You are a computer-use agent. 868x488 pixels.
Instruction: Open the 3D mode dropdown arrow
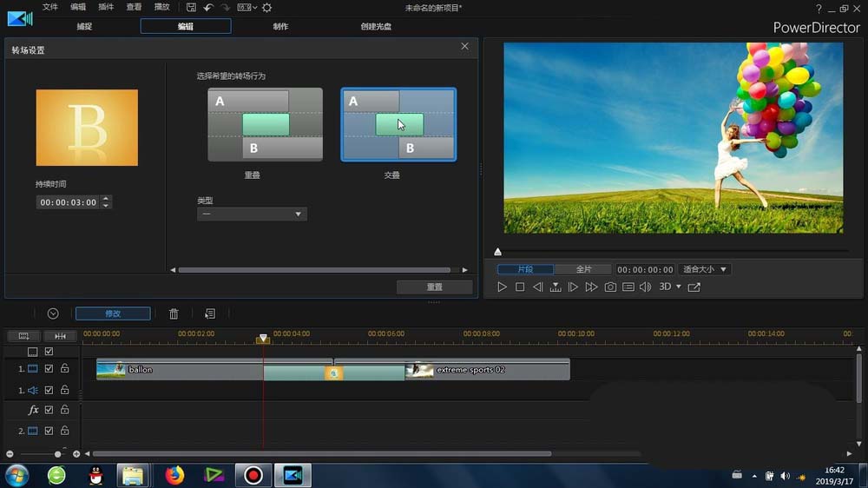coord(679,287)
